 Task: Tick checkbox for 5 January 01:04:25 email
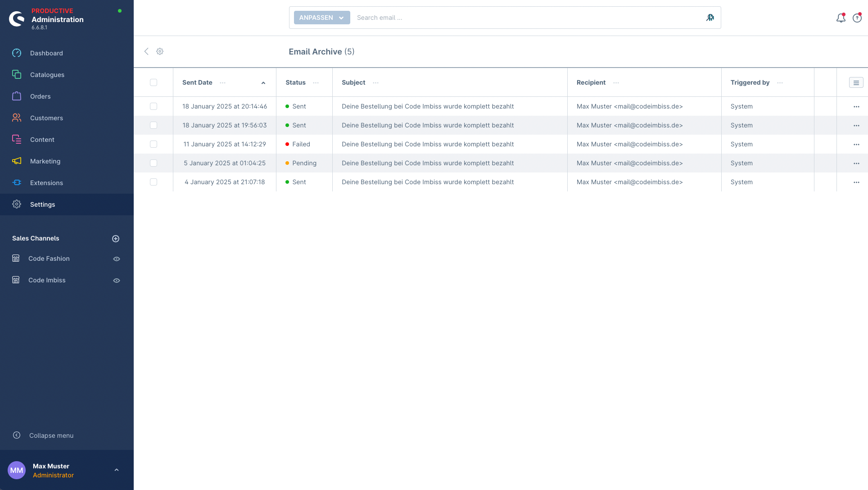154,163
